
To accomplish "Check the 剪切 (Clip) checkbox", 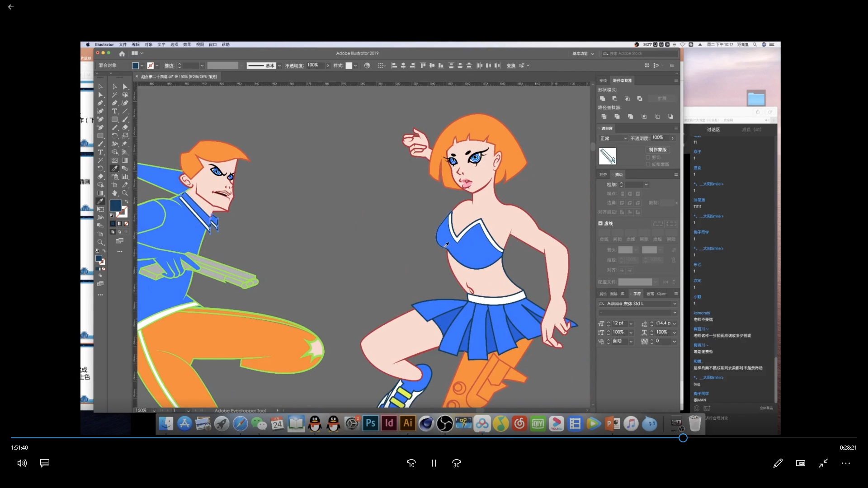I will tap(648, 158).
